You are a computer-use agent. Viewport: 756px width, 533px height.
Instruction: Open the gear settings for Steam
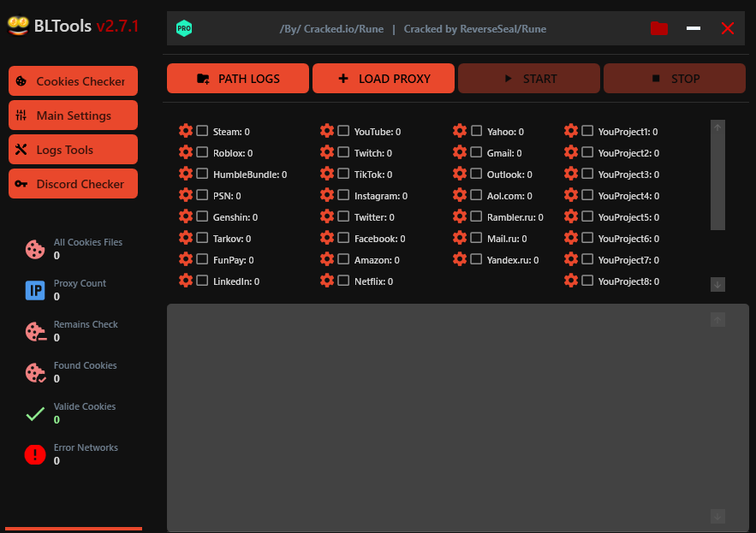click(186, 131)
